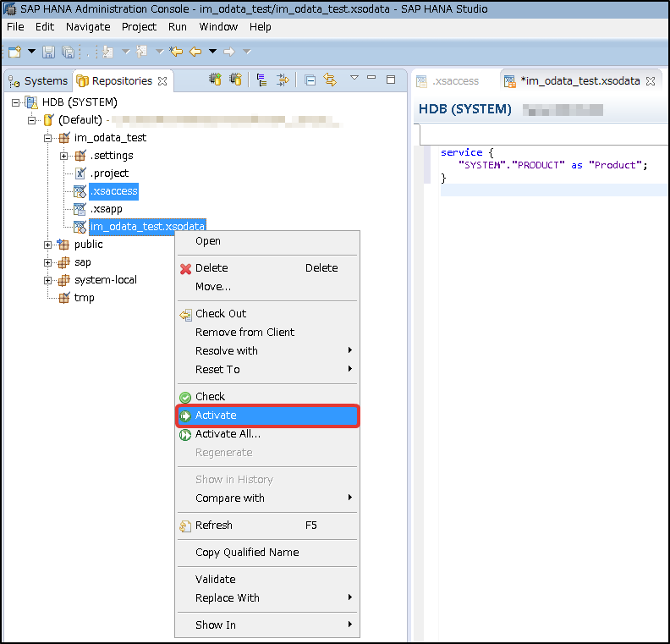Viewport: 670px width, 644px height.
Task: Collapse the (Default) workspace tree node
Action: pyautogui.click(x=31, y=120)
